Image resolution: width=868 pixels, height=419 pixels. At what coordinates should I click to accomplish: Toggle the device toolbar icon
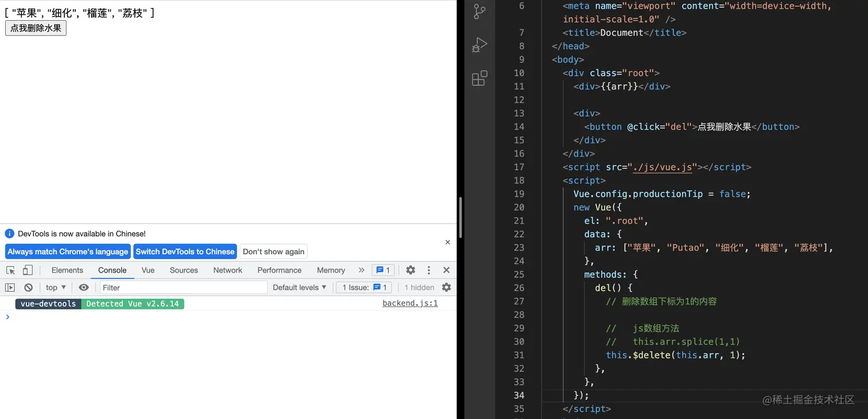click(28, 270)
